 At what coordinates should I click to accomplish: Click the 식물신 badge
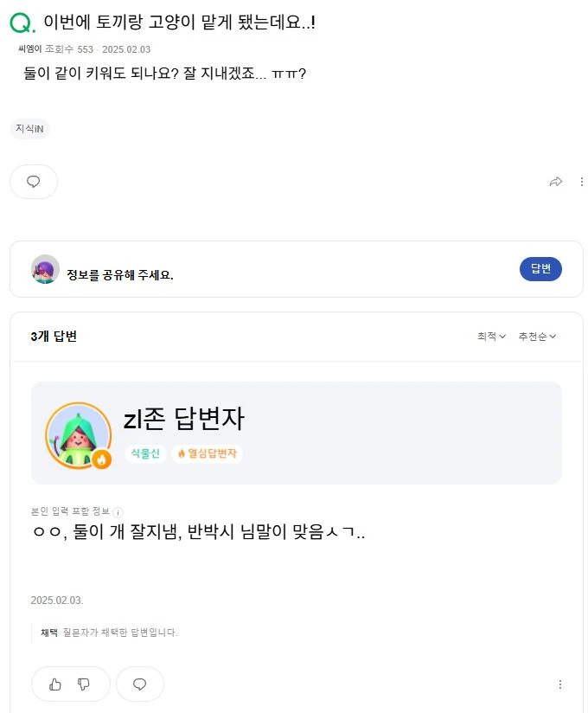pyautogui.click(x=145, y=453)
